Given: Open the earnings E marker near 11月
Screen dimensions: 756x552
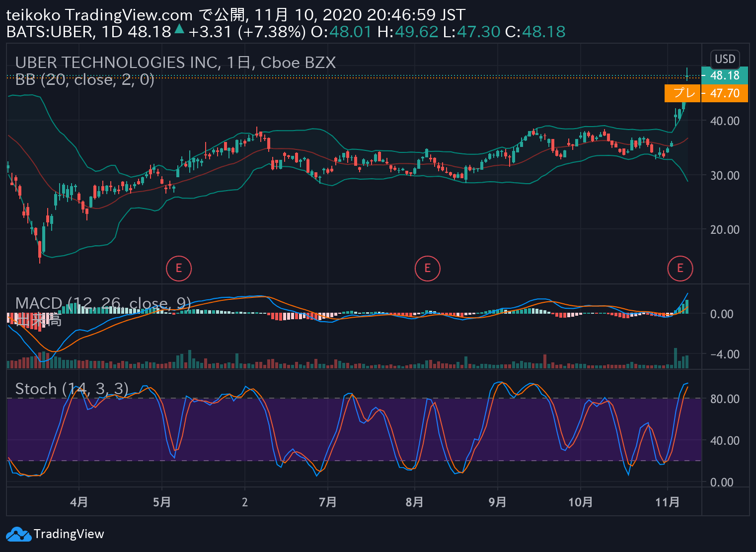Looking at the screenshot, I should point(680,269).
